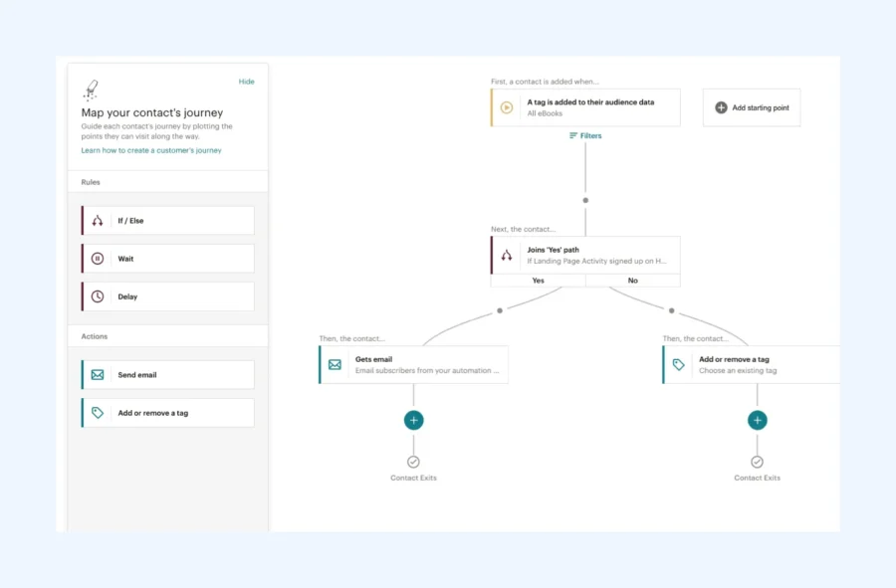Click the plus icon on Add starting point
Viewport: 896px width, 588px height.
(x=721, y=107)
